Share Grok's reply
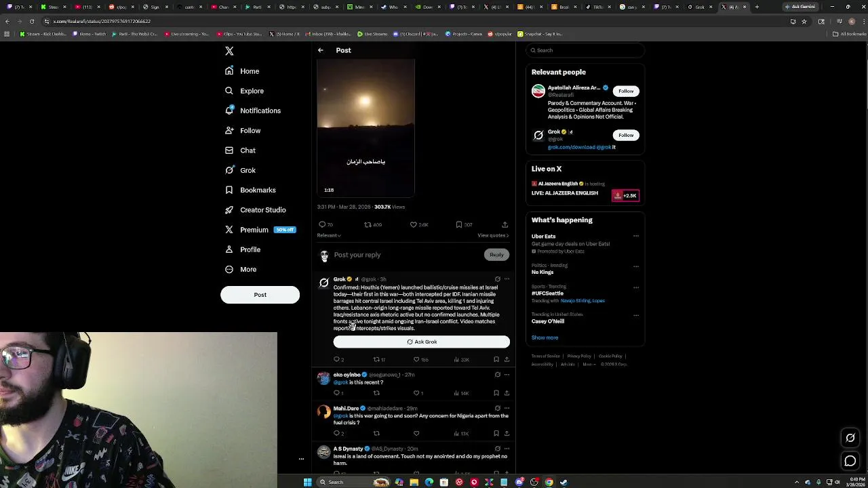 click(x=507, y=360)
